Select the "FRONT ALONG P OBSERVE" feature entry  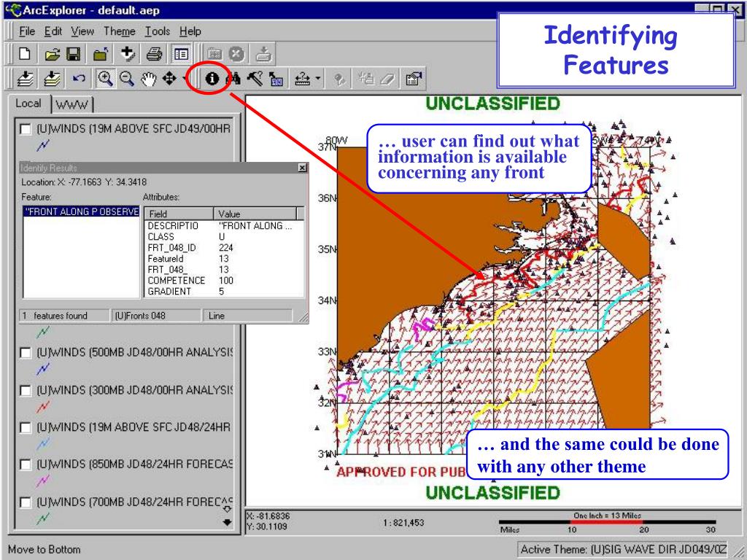(x=82, y=211)
